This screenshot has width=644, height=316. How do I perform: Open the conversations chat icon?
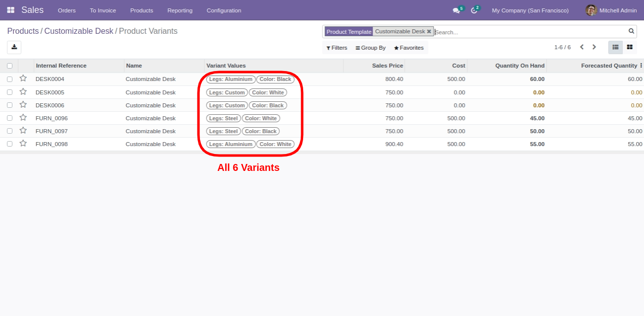[x=456, y=10]
